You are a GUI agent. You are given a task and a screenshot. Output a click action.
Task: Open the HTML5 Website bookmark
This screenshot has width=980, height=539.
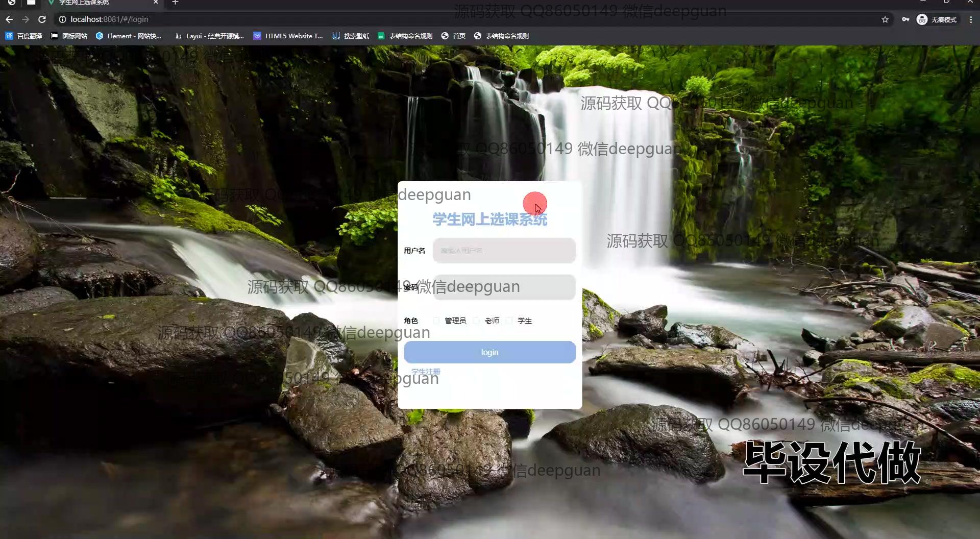tap(288, 36)
